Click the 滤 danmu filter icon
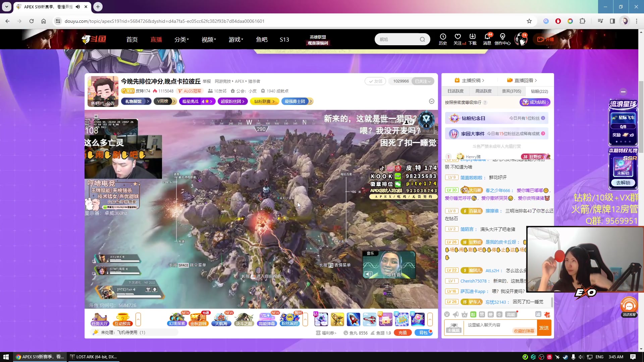644x362 pixels. 538,314
